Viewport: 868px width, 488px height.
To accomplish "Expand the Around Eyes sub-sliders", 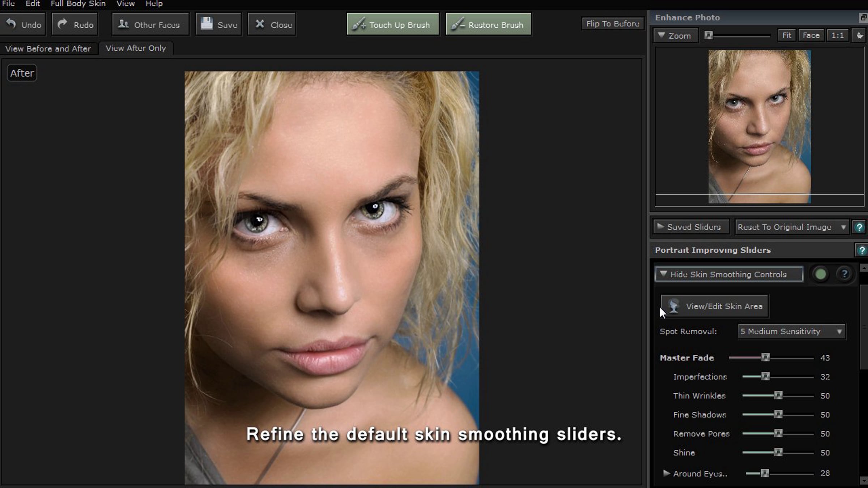I will tap(666, 473).
